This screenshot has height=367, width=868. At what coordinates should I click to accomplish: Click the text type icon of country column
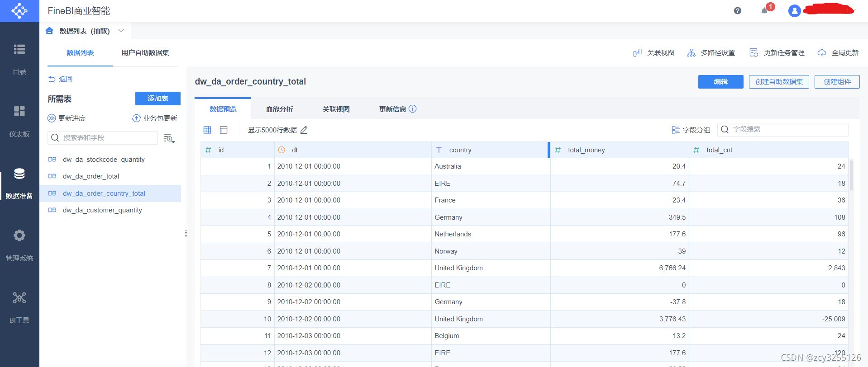click(439, 150)
